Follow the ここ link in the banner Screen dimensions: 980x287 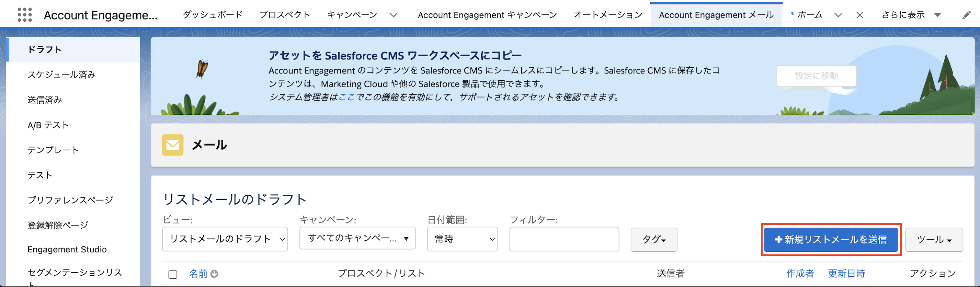click(x=346, y=97)
